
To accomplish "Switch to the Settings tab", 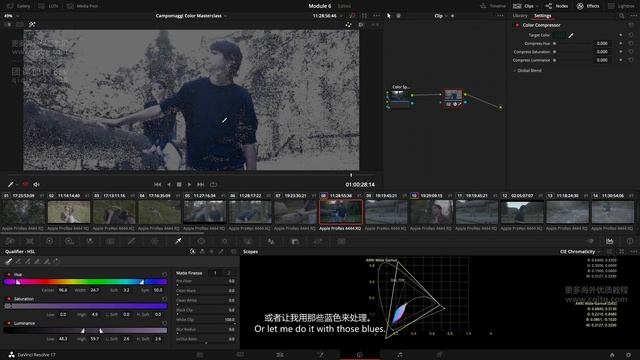I will pos(542,16).
